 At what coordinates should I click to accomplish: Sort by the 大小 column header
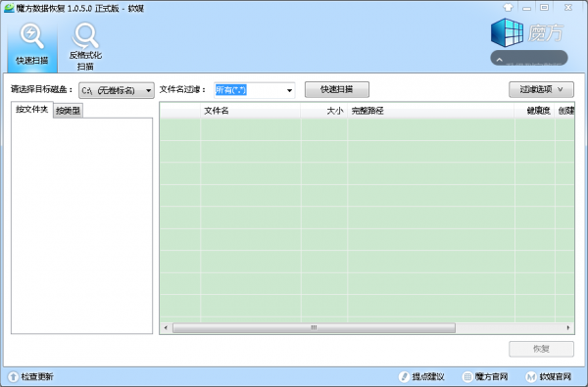point(324,111)
